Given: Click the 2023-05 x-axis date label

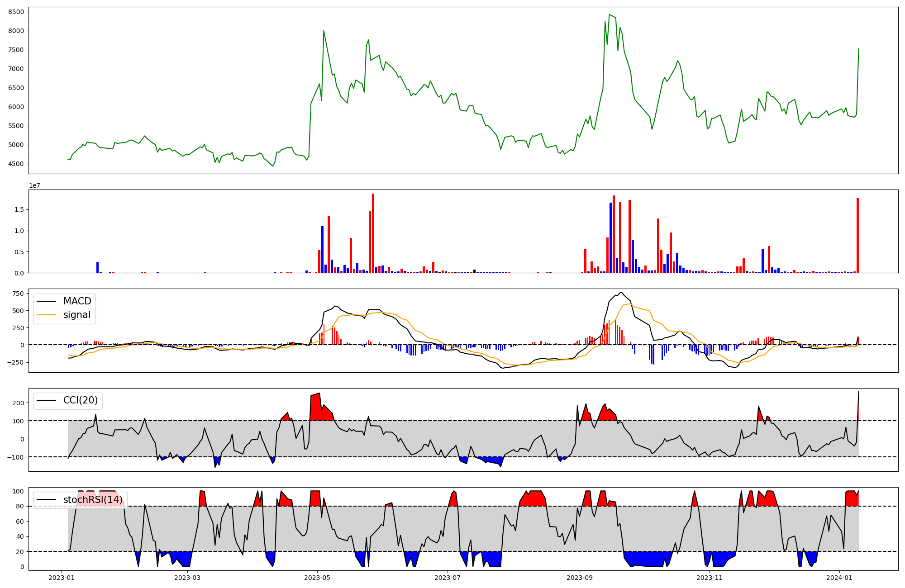Looking at the screenshot, I should [x=317, y=578].
